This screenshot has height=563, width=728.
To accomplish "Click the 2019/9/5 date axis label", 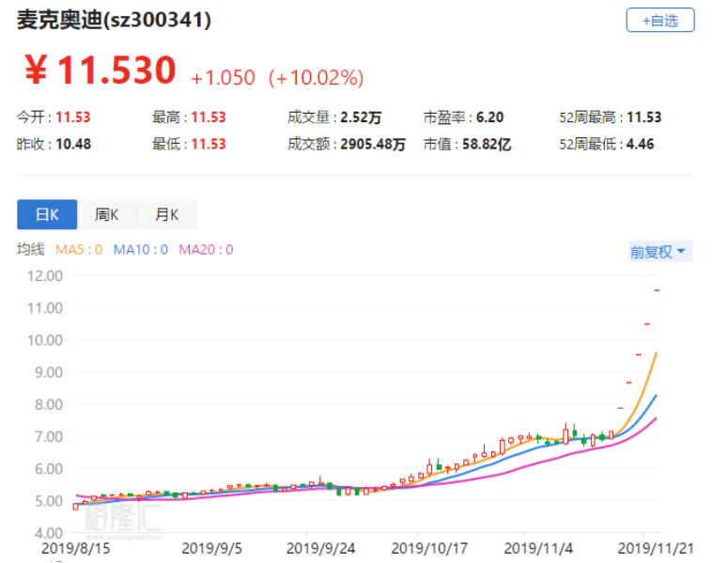I will coord(211,549).
